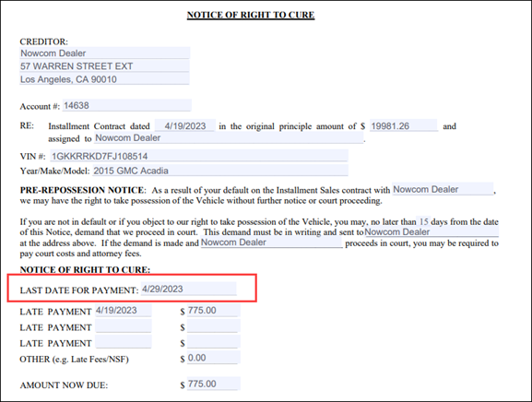Edit the Other late fees amount 0.00
The height and width of the screenshot is (402, 532).
213,358
